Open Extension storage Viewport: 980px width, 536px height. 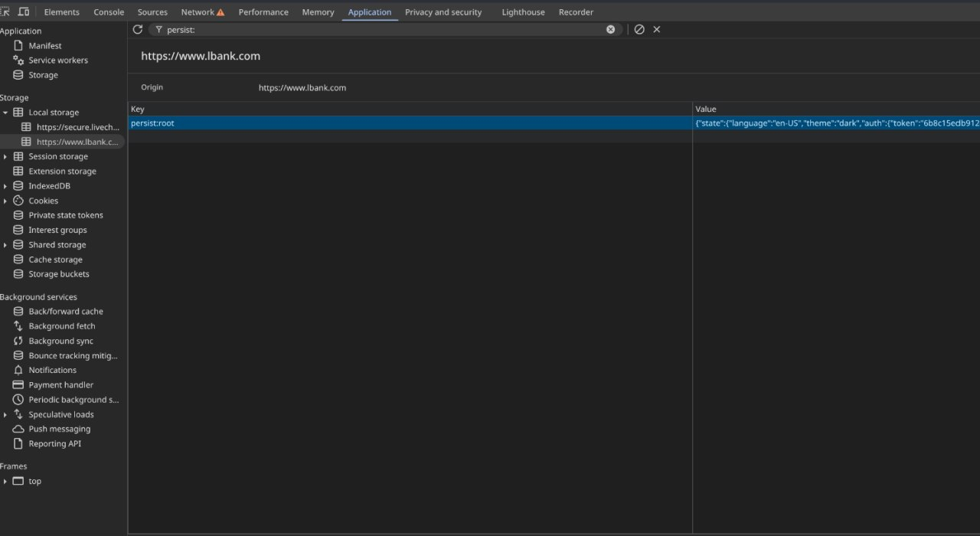click(63, 172)
